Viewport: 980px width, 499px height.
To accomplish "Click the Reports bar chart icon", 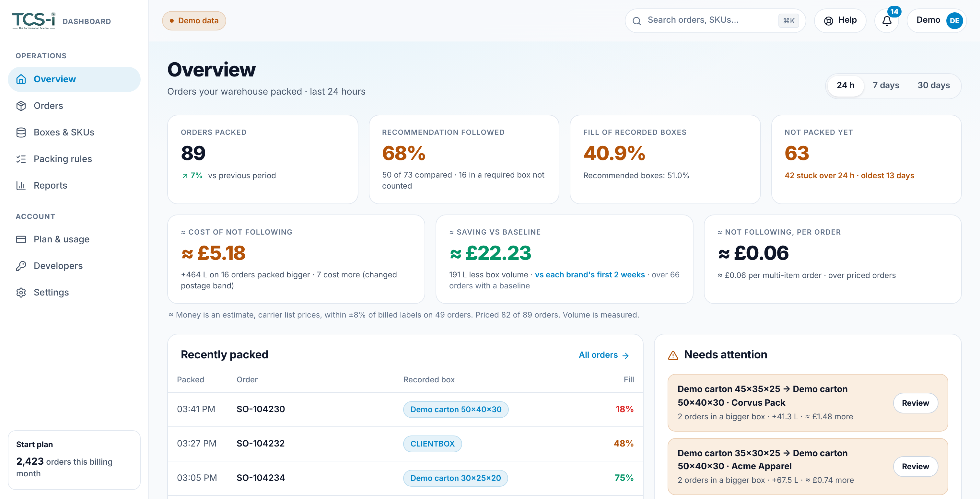I will coord(21,186).
